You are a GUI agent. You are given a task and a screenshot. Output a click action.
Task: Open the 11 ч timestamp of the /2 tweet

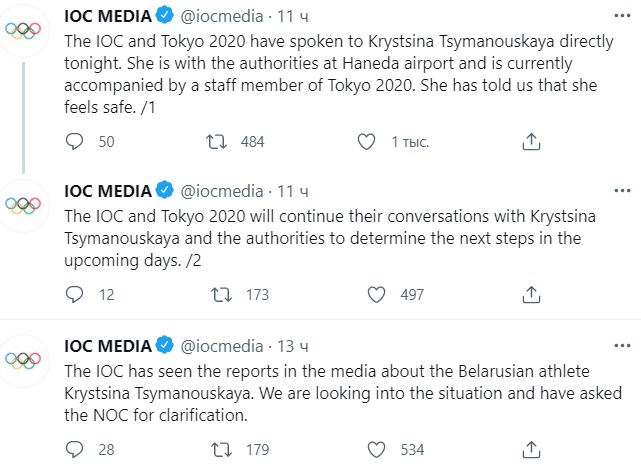[293, 191]
